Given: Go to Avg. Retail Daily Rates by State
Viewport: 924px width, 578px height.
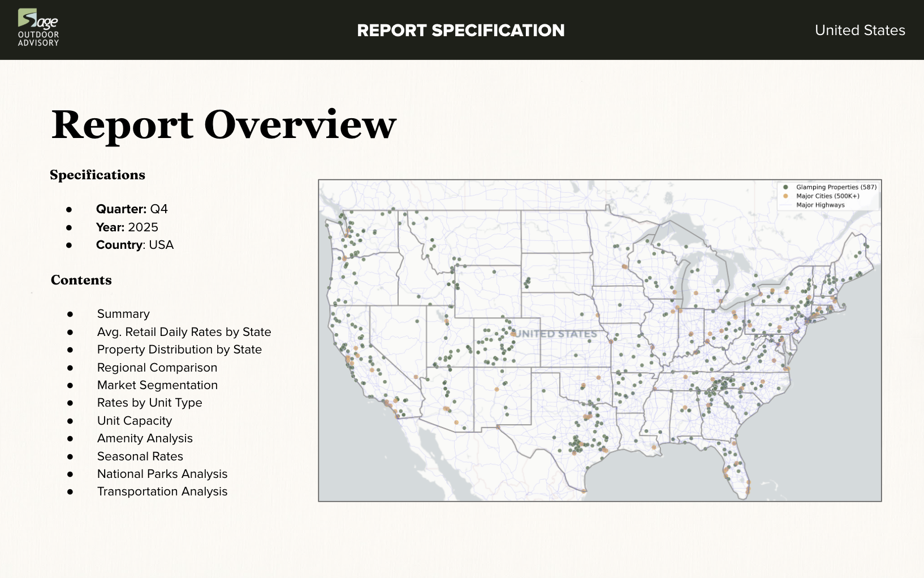Looking at the screenshot, I should (x=184, y=332).
